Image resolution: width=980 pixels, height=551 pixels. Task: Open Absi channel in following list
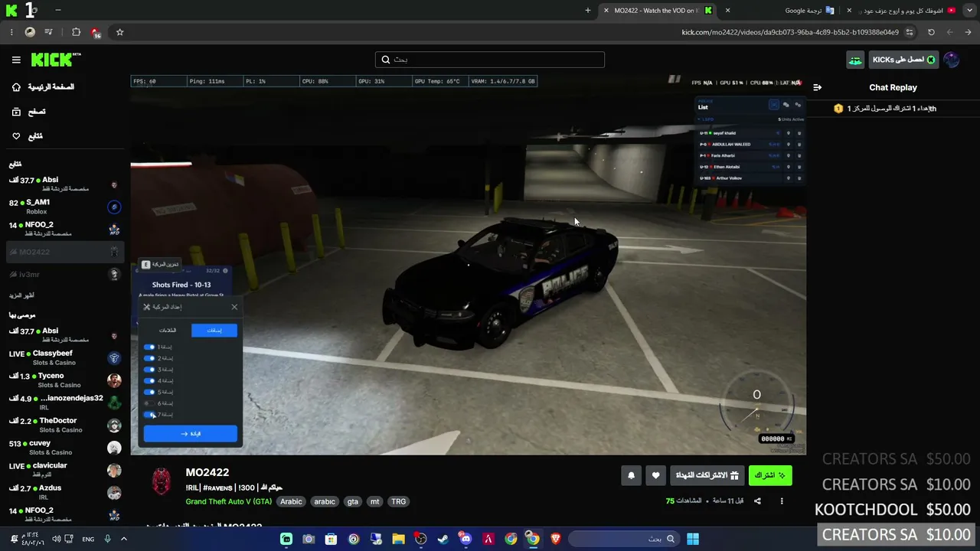[x=64, y=184]
